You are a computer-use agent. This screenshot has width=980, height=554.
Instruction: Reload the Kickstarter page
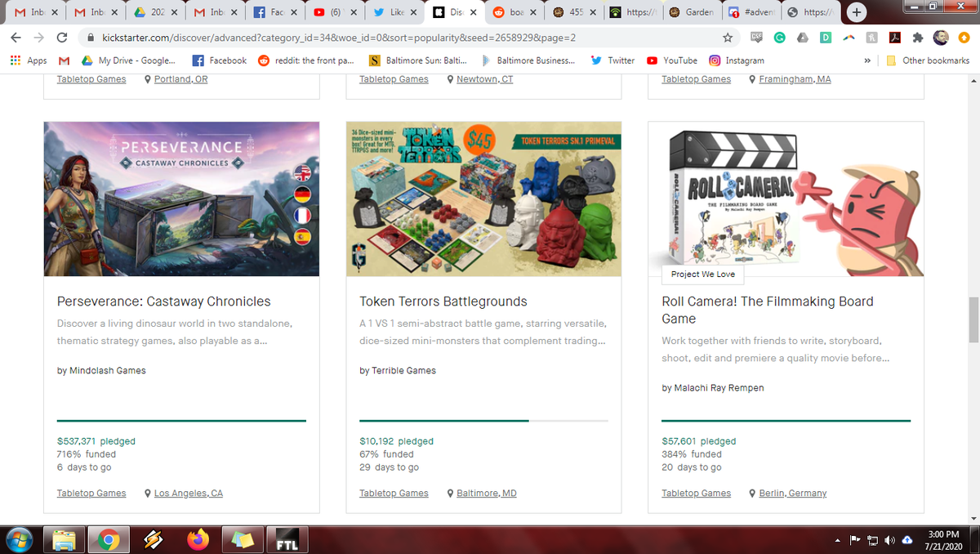tap(61, 38)
